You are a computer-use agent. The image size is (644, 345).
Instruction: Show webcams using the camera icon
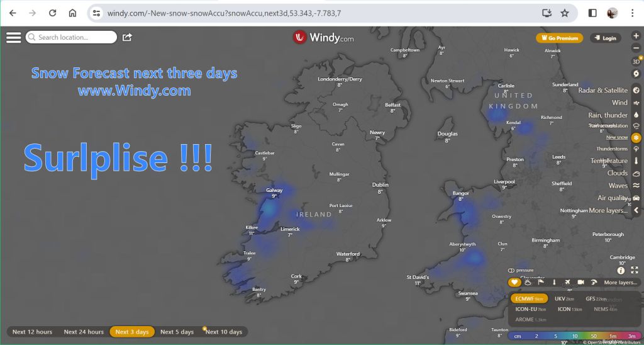tap(580, 283)
